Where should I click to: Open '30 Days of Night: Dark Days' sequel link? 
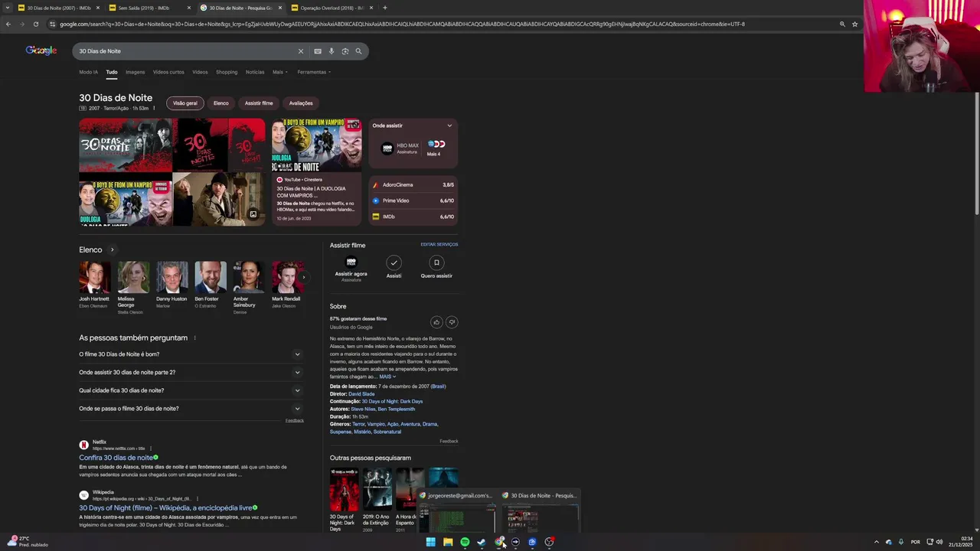tap(392, 402)
